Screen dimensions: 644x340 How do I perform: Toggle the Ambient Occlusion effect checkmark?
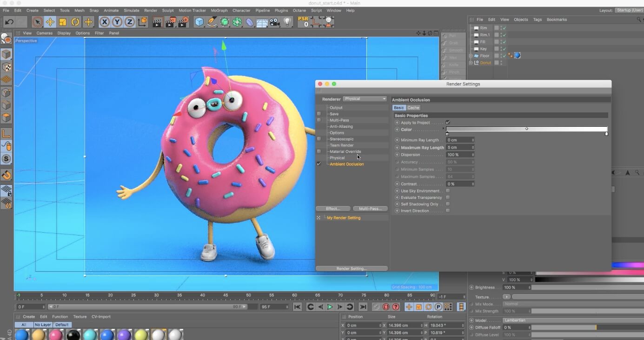[x=319, y=164]
